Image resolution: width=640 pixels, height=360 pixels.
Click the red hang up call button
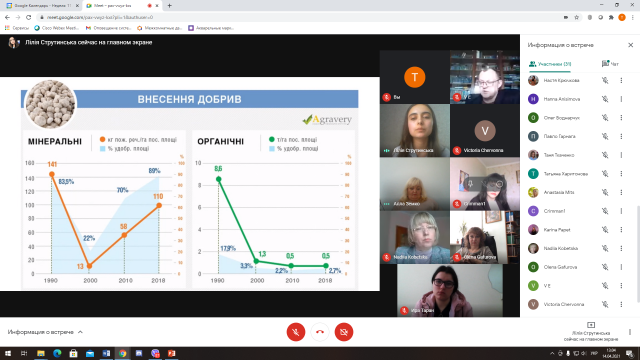320,332
